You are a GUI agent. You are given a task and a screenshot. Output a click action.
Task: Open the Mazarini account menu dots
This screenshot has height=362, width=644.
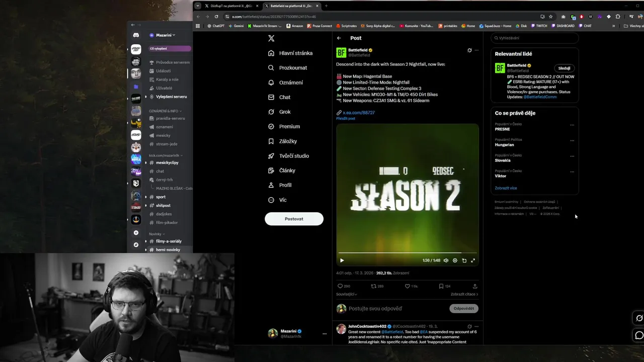(x=325, y=334)
